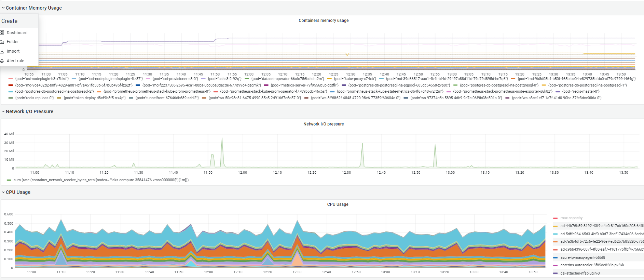Click the md-9ce432d2 pod legend label

73,85
